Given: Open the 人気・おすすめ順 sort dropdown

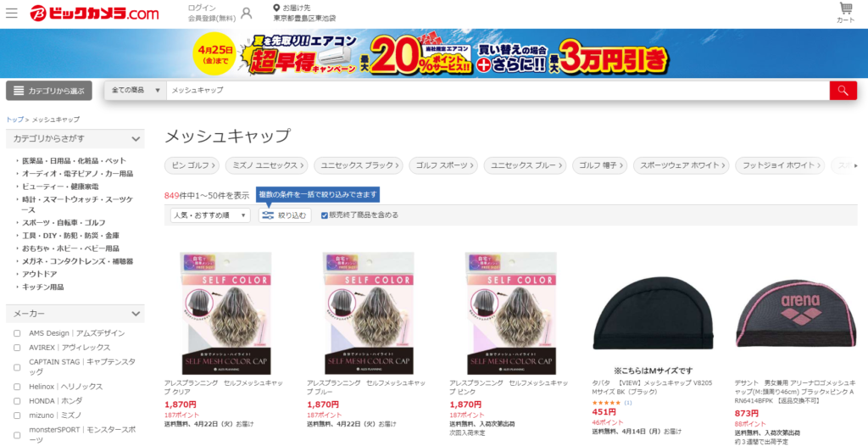Looking at the screenshot, I should point(210,215).
